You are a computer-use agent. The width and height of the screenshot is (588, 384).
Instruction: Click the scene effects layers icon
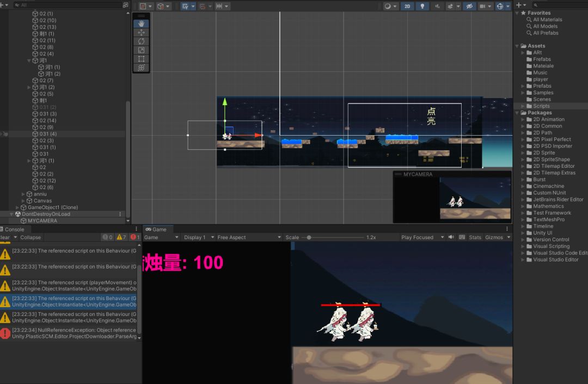450,6
